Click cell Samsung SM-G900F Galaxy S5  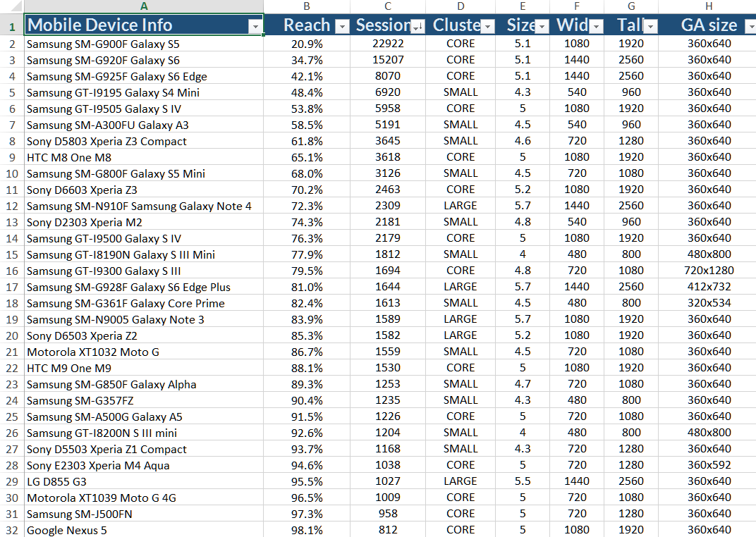pyautogui.click(x=144, y=44)
